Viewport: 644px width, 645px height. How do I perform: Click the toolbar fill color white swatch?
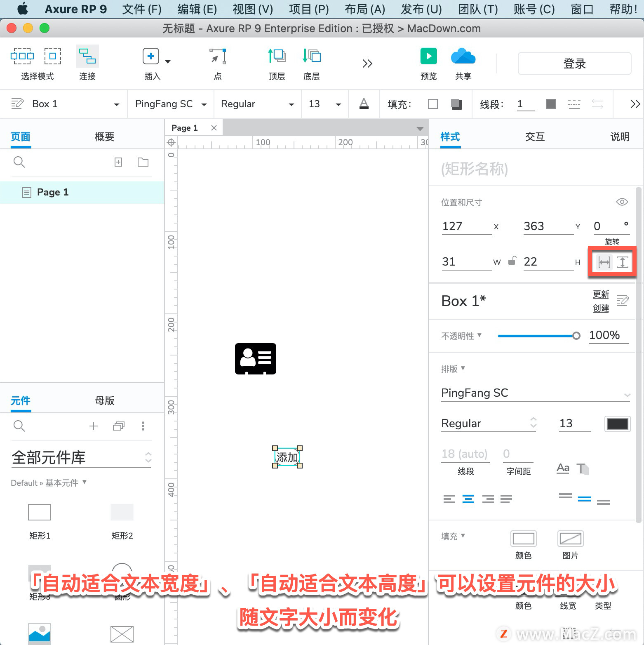[x=433, y=104]
